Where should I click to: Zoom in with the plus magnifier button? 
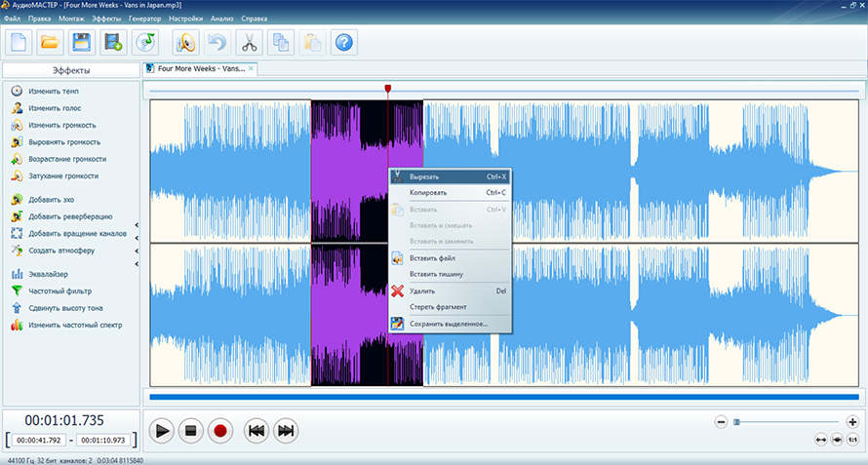(x=851, y=421)
